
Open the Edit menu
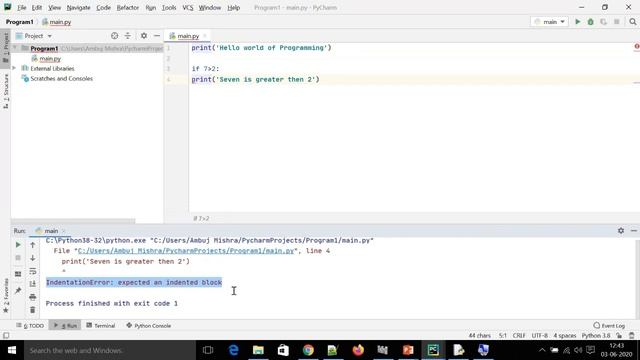coord(37,7)
